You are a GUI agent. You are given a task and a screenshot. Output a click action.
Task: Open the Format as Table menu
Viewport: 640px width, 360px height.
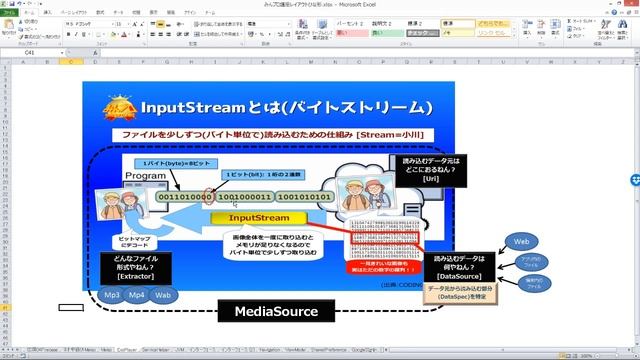[322, 29]
